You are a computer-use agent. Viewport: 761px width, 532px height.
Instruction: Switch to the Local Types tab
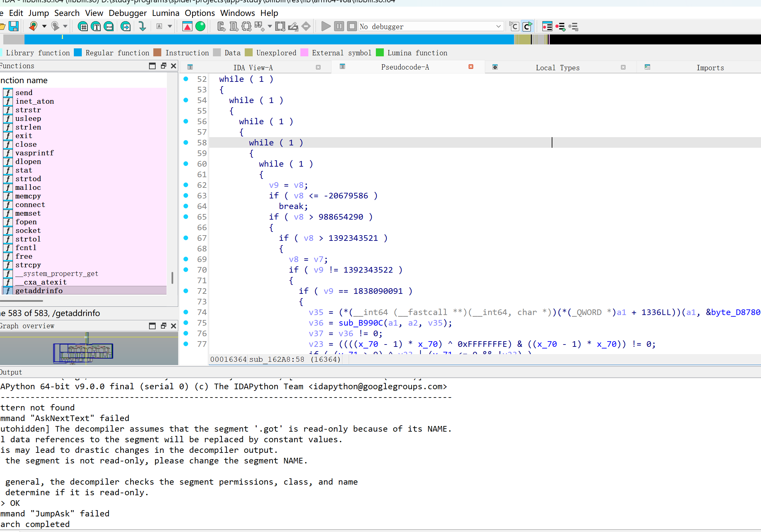558,68
